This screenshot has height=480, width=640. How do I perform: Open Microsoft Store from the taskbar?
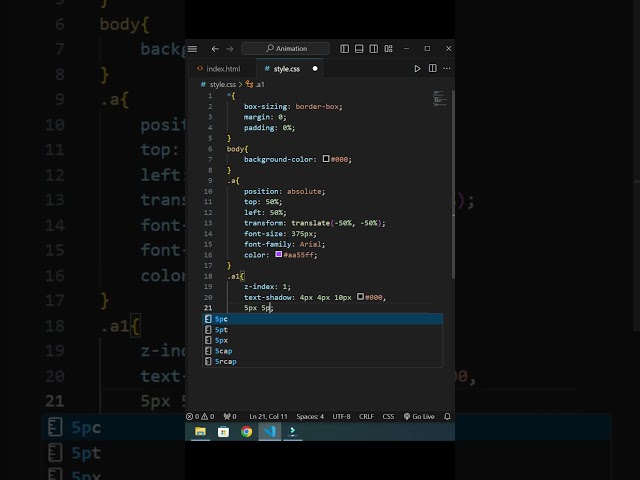pyautogui.click(x=223, y=431)
